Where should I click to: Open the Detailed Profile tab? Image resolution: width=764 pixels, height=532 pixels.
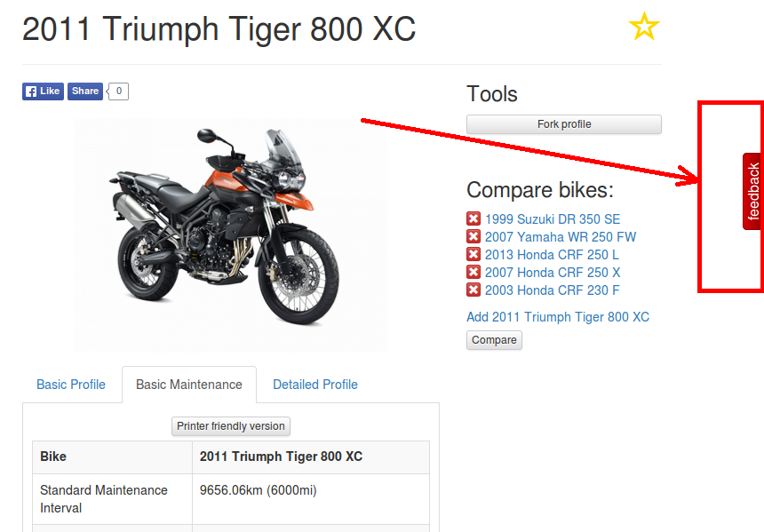point(315,385)
